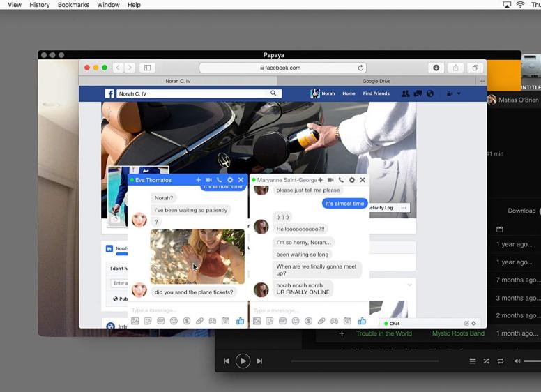The width and height of the screenshot is (541, 392).
Task: Open emoji picker in Maryanne Saint-George chat
Action: coord(296,321)
